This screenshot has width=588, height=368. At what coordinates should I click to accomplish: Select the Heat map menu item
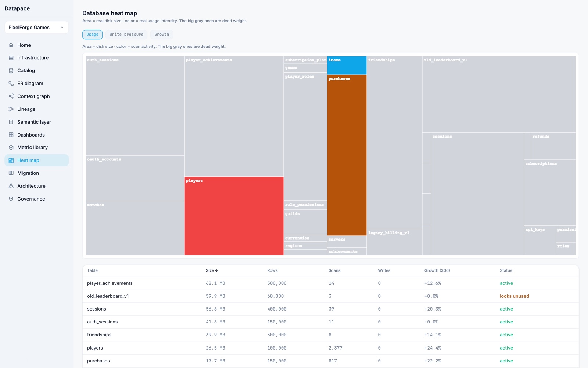tap(36, 160)
